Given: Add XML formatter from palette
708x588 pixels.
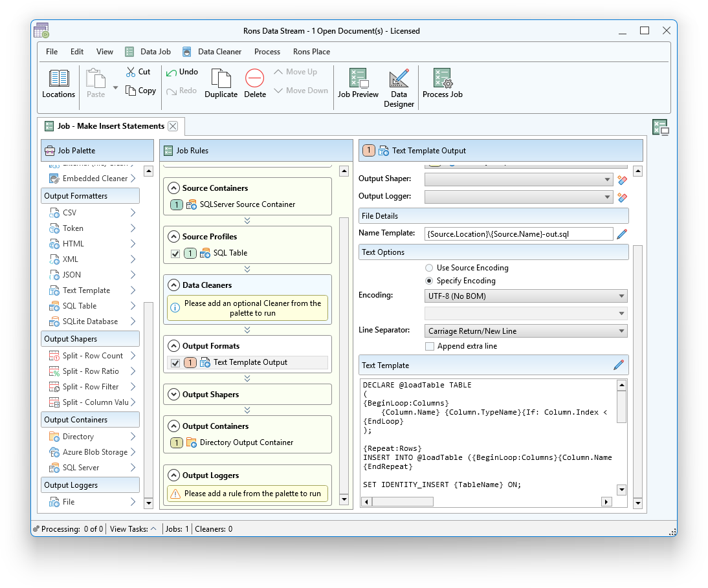Looking at the screenshot, I should [93, 259].
